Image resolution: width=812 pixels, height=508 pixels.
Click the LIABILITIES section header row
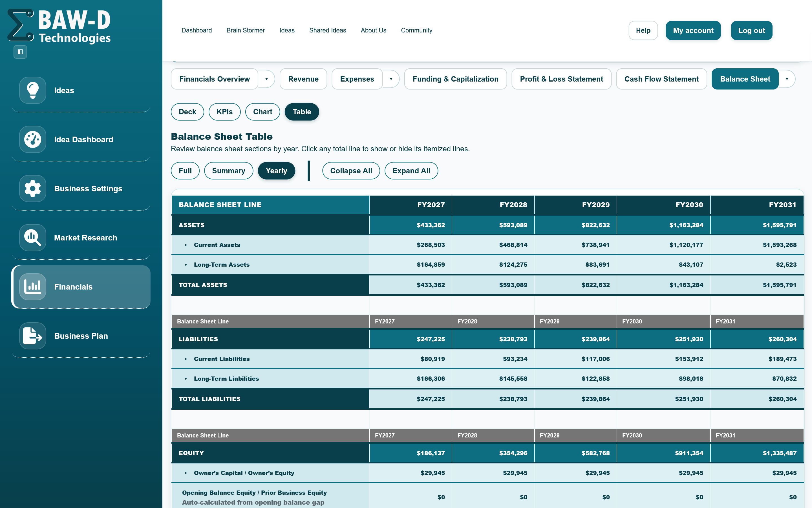point(487,339)
